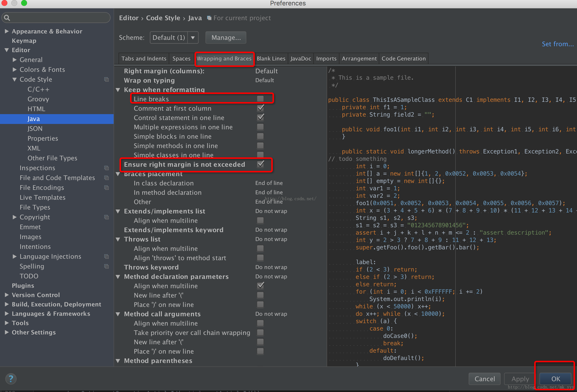Switch to the Blank Lines tab
Viewport: 577px width, 392px height.
(271, 59)
